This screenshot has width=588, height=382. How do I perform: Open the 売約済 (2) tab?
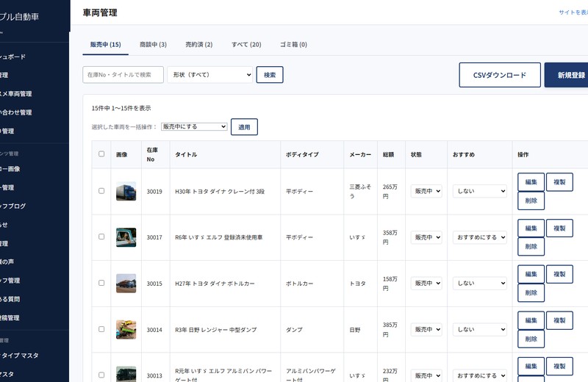tap(198, 45)
